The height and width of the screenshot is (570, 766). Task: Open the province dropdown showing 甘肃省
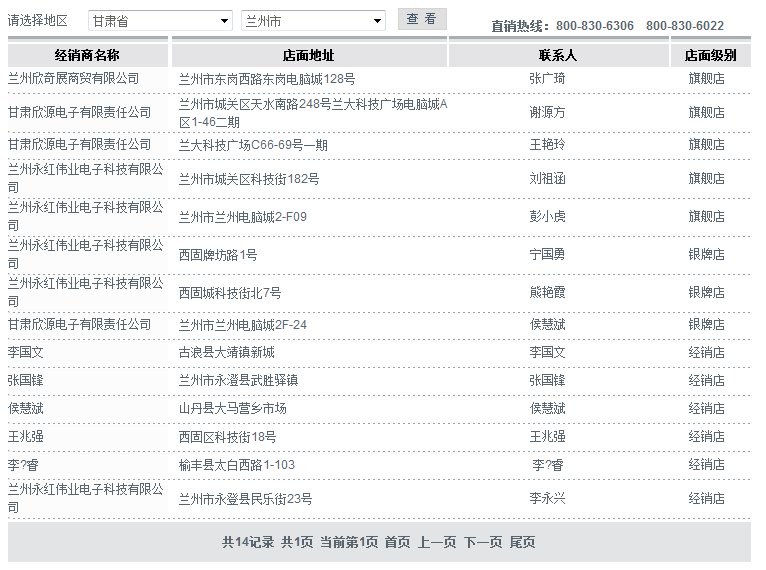160,21
